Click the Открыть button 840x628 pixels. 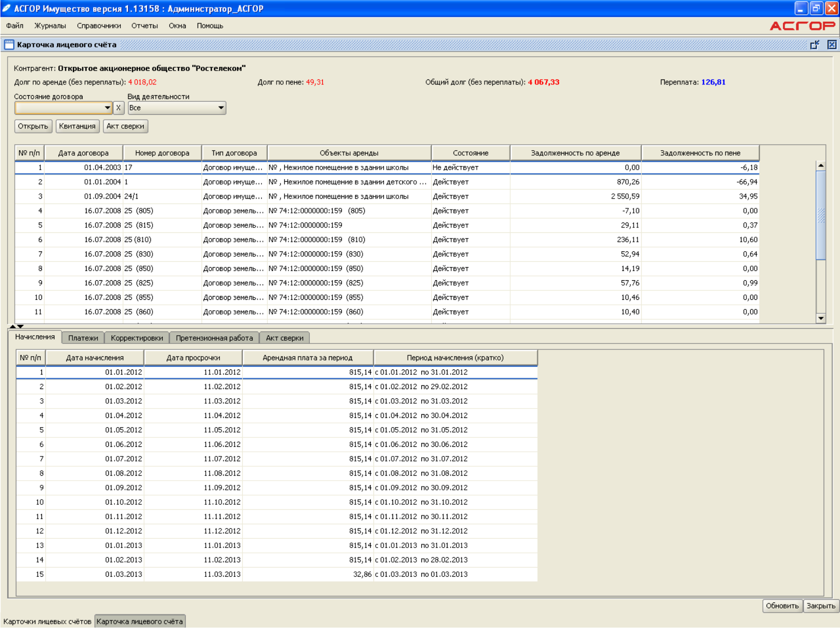[x=33, y=126]
